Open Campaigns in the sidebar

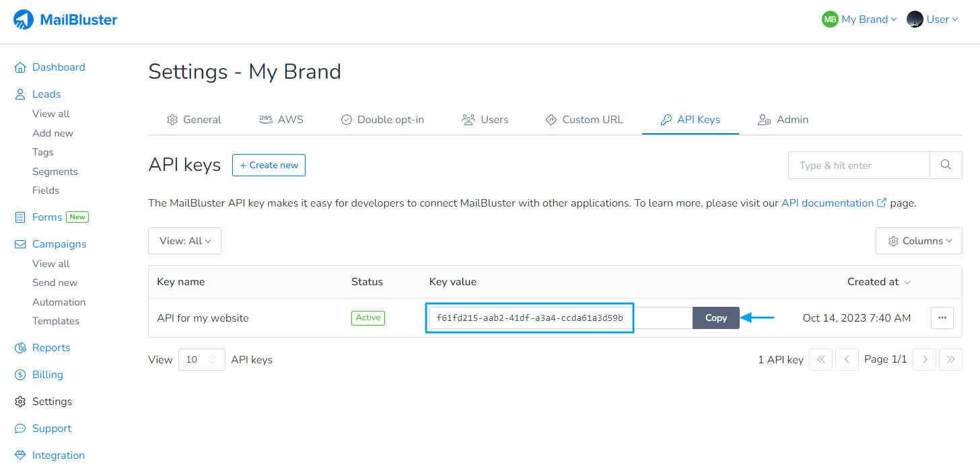click(x=59, y=244)
